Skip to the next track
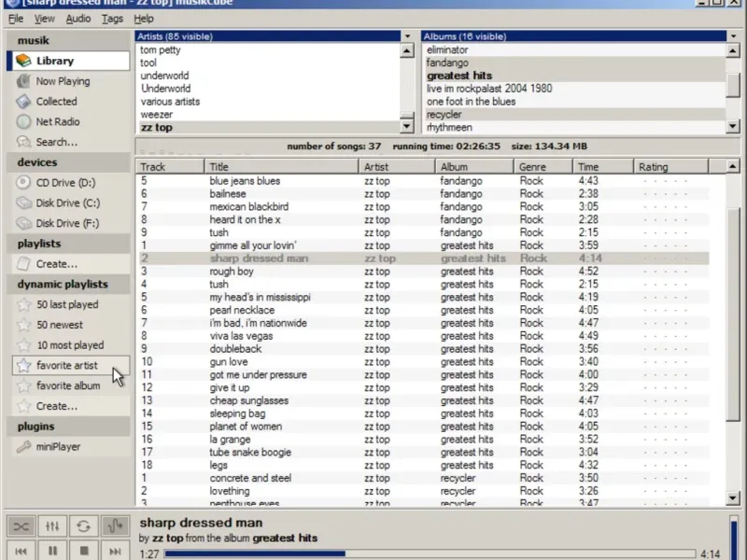The width and height of the screenshot is (747, 560). tap(114, 552)
